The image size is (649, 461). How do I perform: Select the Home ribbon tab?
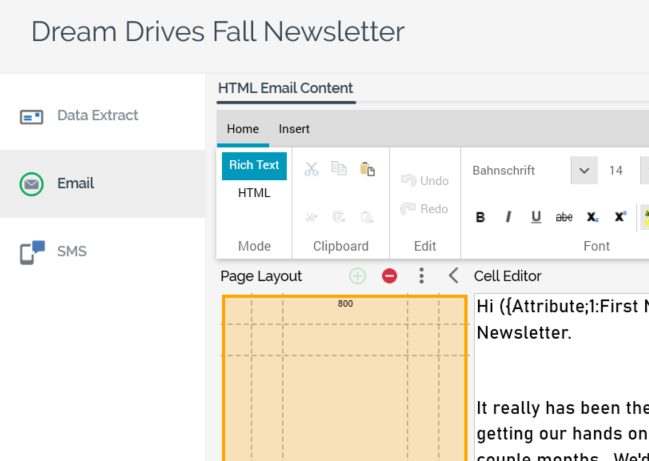pos(242,129)
